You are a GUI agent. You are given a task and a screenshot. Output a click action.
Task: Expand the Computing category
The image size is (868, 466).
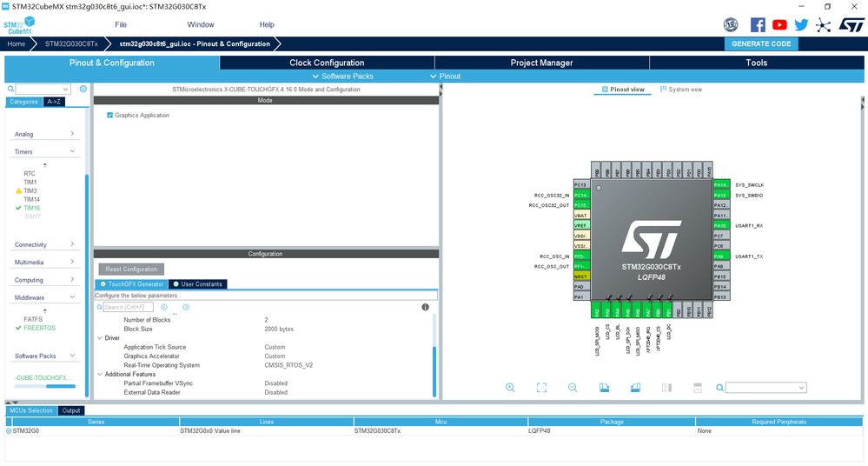coord(44,280)
